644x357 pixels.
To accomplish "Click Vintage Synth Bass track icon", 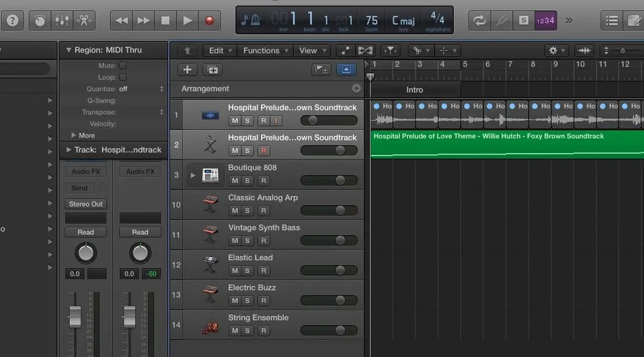I will [x=210, y=235].
